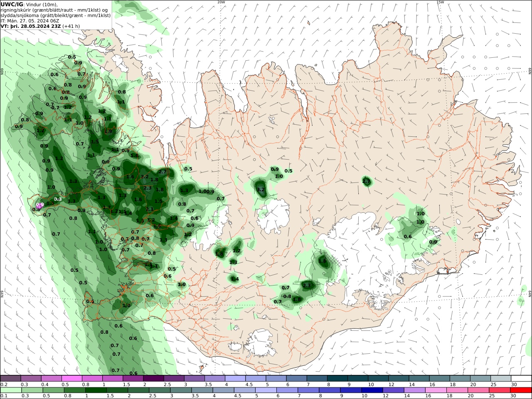Select the rain-legend swatch starting at 4
This screenshot has width=532, height=399.
(x=223, y=390)
